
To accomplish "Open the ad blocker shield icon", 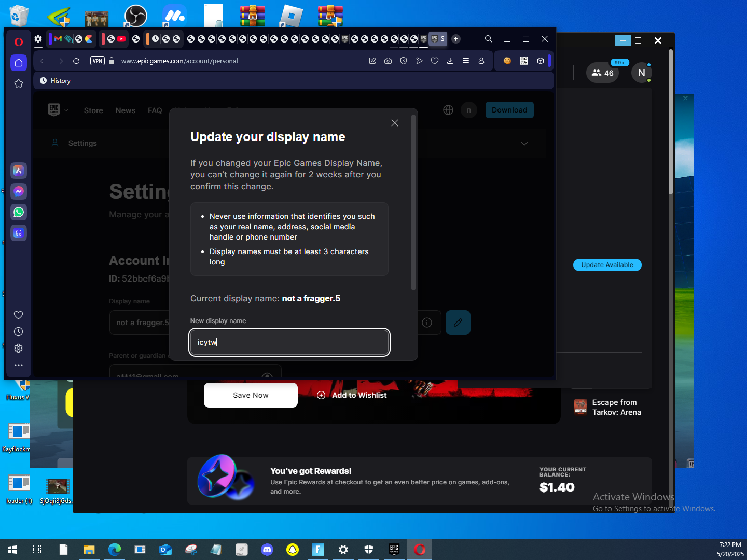I will point(404,61).
